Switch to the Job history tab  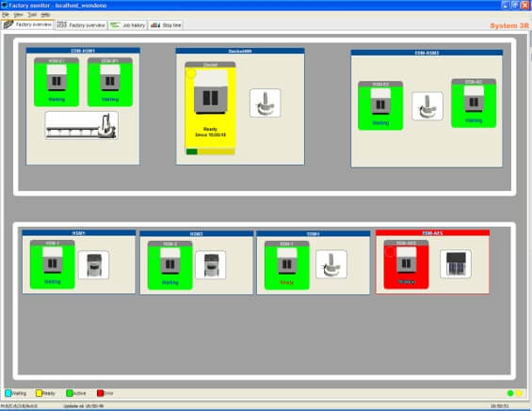pyautogui.click(x=128, y=25)
